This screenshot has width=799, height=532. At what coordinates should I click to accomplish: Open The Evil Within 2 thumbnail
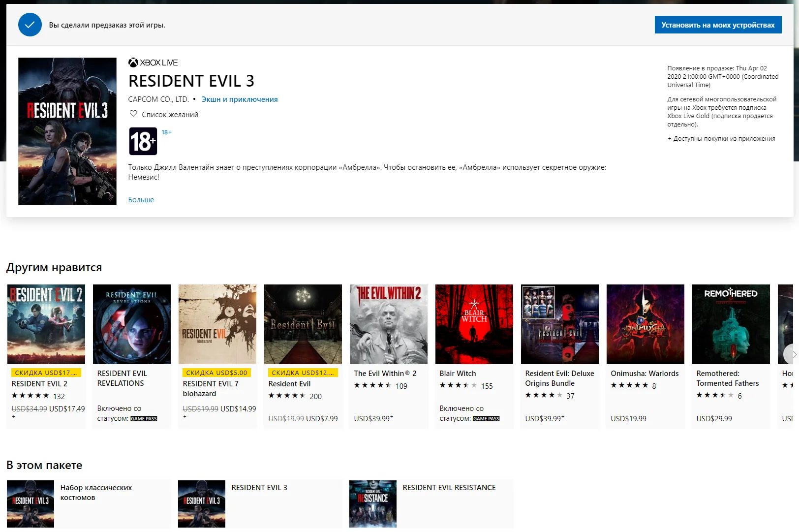389,324
